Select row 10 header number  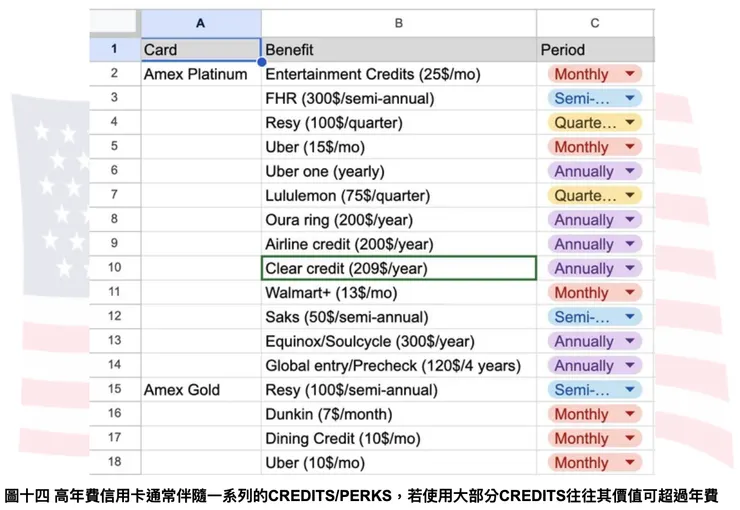115,268
